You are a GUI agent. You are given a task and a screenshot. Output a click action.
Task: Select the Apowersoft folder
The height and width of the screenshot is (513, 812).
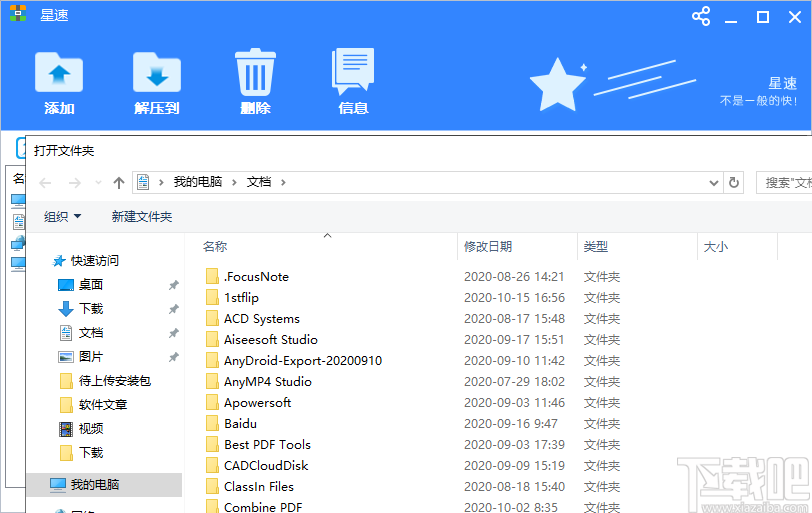click(257, 402)
